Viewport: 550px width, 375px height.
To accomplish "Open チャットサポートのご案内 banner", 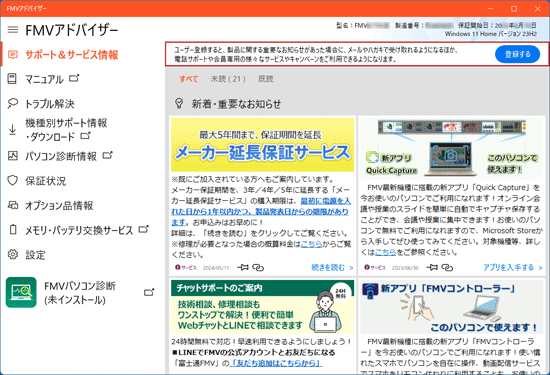I will [262, 307].
